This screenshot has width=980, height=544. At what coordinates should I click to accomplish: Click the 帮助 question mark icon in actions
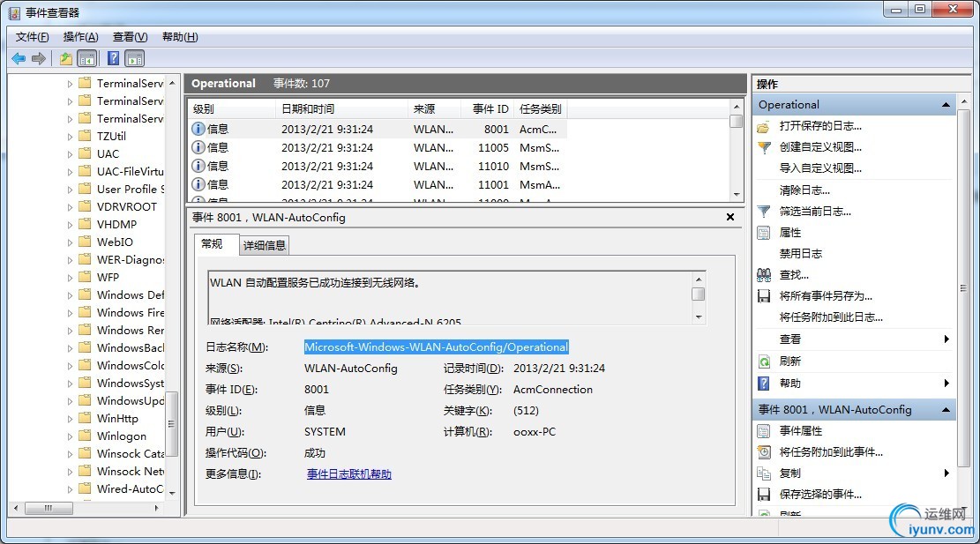click(x=764, y=384)
